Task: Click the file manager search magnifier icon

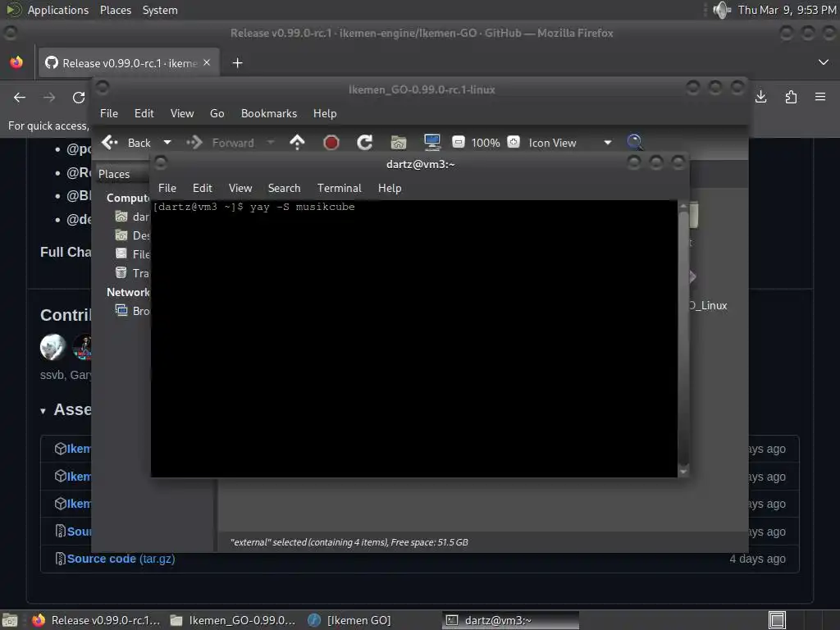Action: pyautogui.click(x=634, y=142)
